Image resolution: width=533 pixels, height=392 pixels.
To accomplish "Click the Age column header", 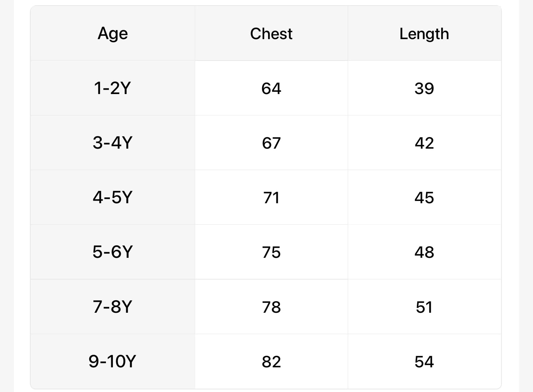I will point(113,34).
